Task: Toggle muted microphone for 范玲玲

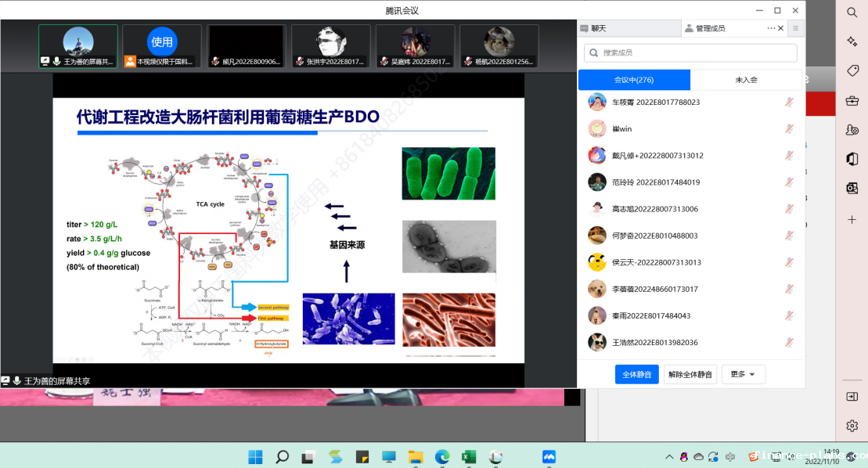Action: 790,182
